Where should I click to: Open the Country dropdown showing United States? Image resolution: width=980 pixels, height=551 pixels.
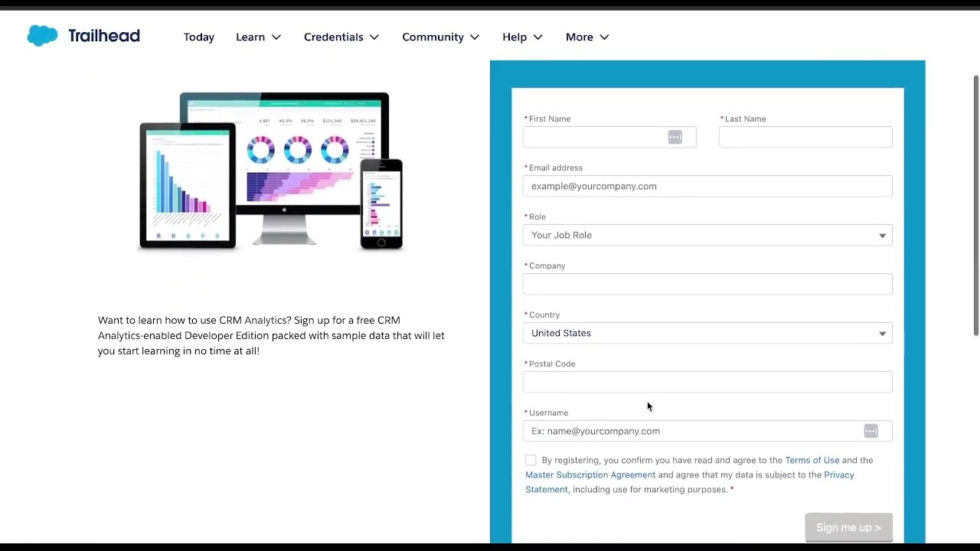pyautogui.click(x=707, y=333)
